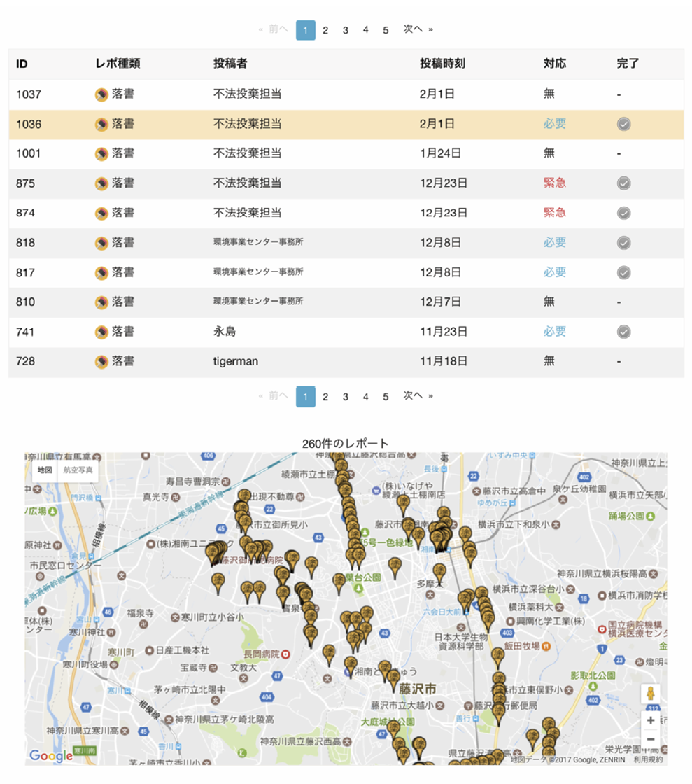Click the Google logo on the map
Image resolution: width=692 pixels, height=784 pixels.
[x=50, y=756]
